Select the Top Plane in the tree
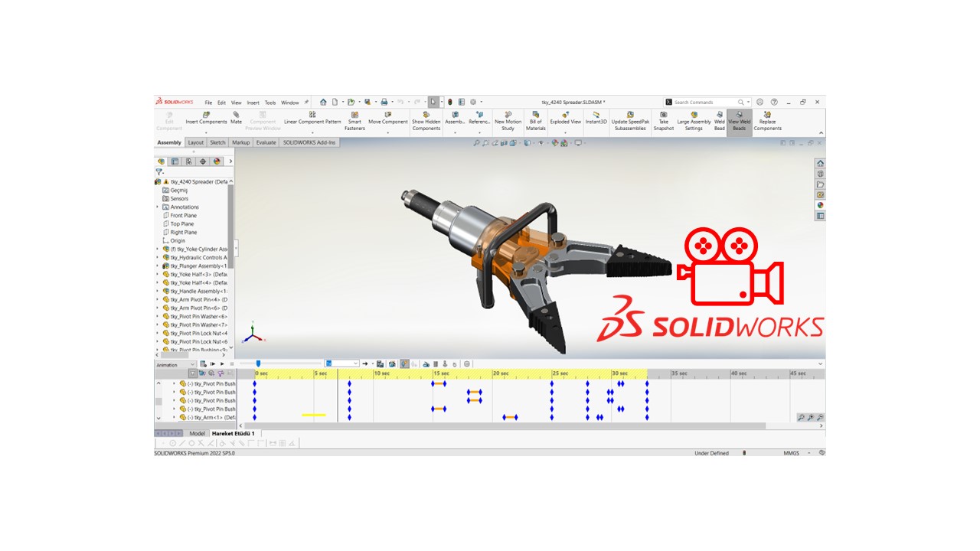Screen dimensions: 980x551 pyautogui.click(x=178, y=223)
